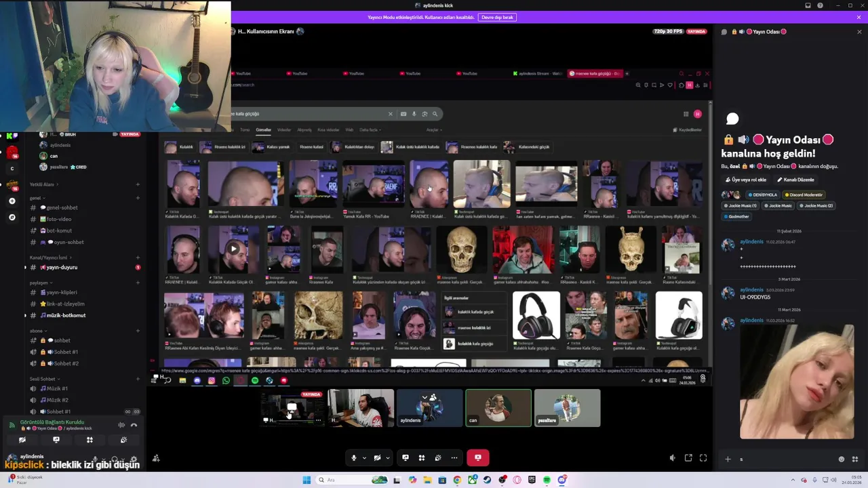Image resolution: width=868 pixels, height=488 pixels.
Task: Toggle full screen for the call
Action: tap(703, 458)
